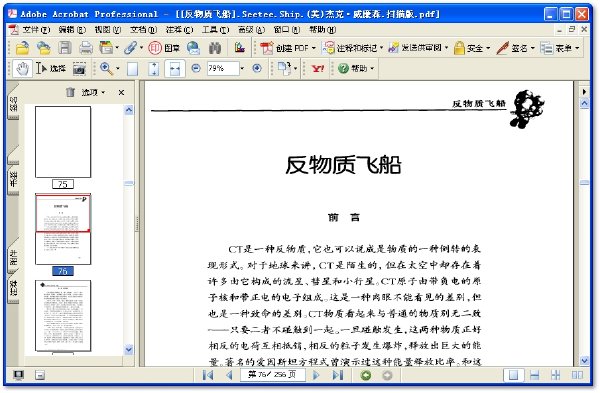Open the 文档(D) menu
Screen dimensions: 600x393
pyautogui.click(x=143, y=29)
